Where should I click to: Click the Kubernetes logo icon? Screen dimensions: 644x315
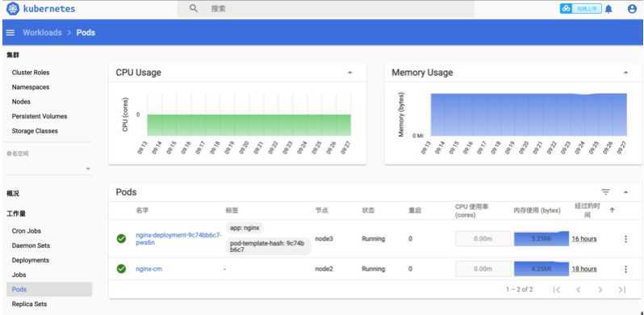pos(13,9)
